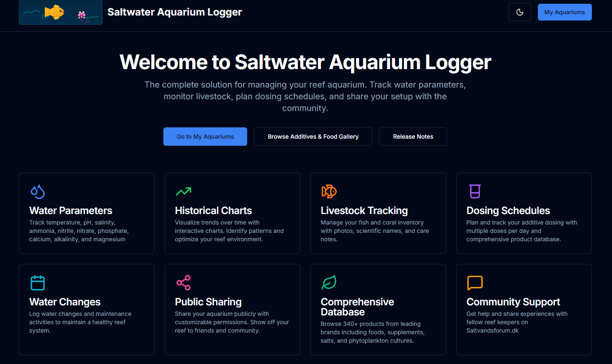Select the Community Support card heading
The image size is (612, 364).
(513, 302)
